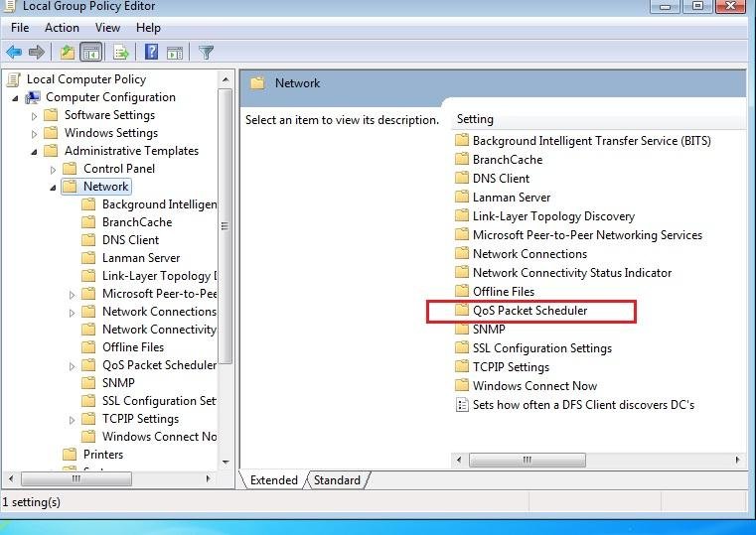Viewport: 756px width, 535px height.
Task: Click tree pane horizontal scrollbar right arrow
Action: 209,478
